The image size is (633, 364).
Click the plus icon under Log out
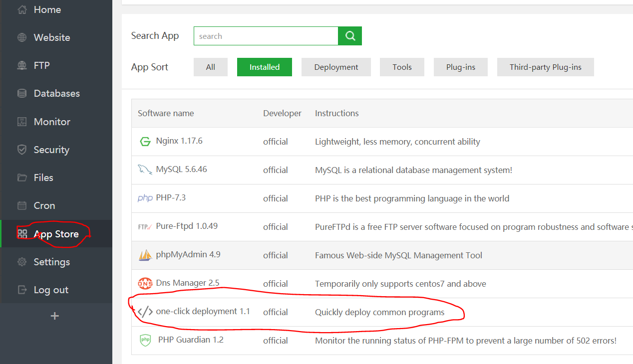tap(55, 316)
